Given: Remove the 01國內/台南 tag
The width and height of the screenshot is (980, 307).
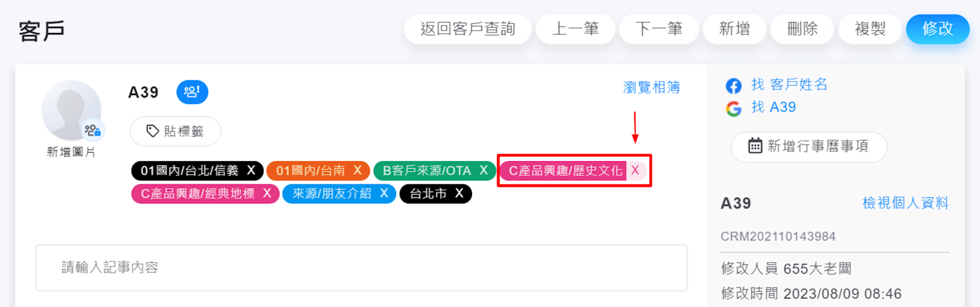Looking at the screenshot, I should (x=357, y=170).
